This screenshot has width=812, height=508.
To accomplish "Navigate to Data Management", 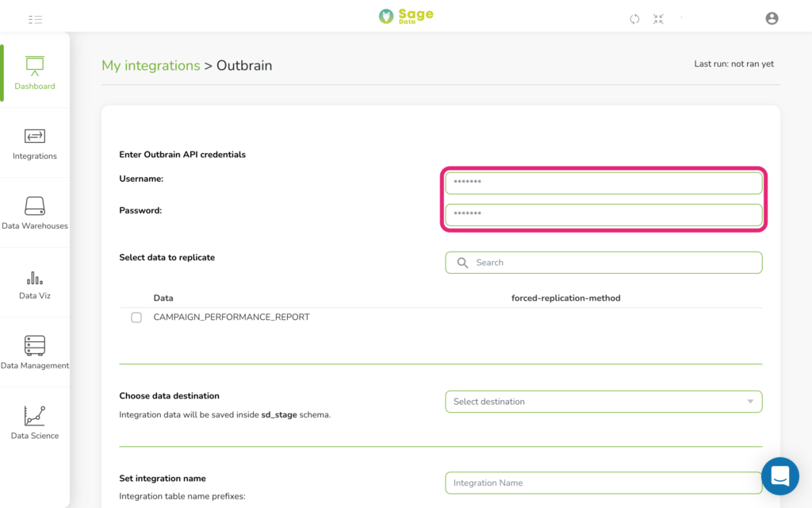I will pyautogui.click(x=35, y=353).
